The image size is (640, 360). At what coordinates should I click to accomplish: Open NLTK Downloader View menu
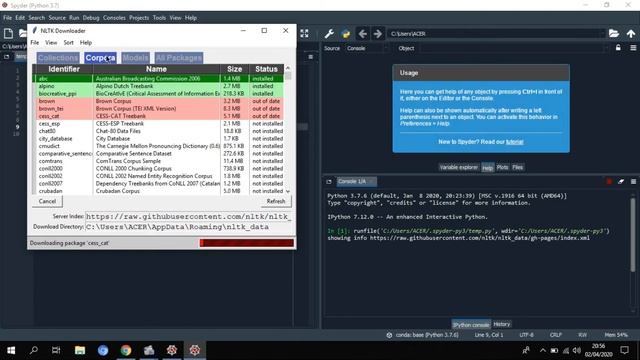[x=51, y=42]
